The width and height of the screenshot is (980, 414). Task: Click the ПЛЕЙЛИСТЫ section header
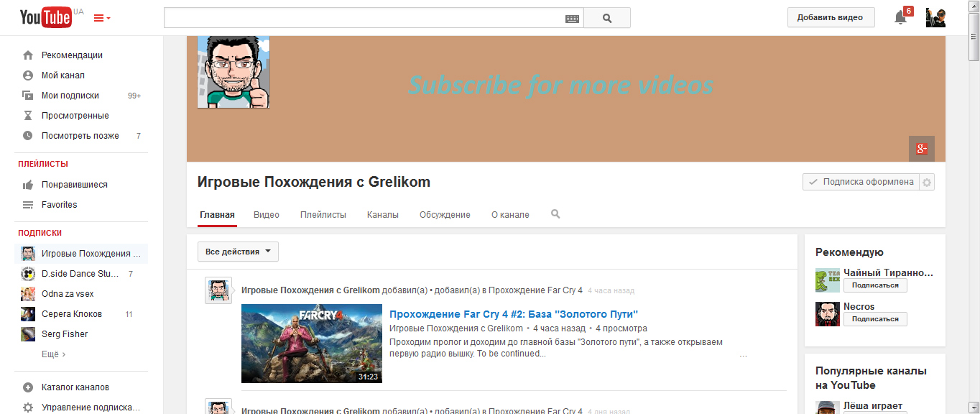[43, 164]
